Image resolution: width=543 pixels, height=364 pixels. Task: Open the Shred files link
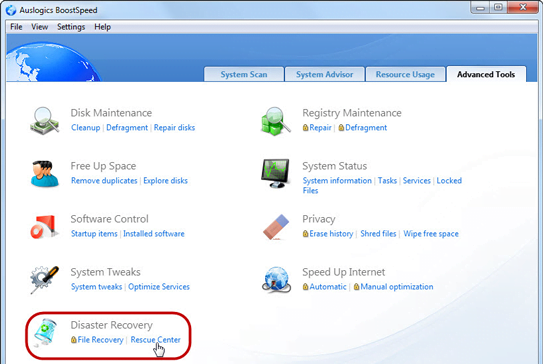pos(378,233)
